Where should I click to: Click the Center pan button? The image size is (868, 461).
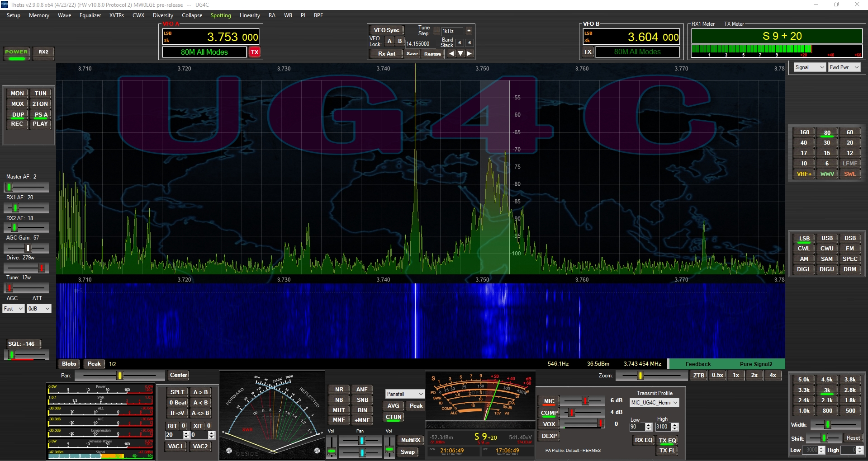[179, 375]
